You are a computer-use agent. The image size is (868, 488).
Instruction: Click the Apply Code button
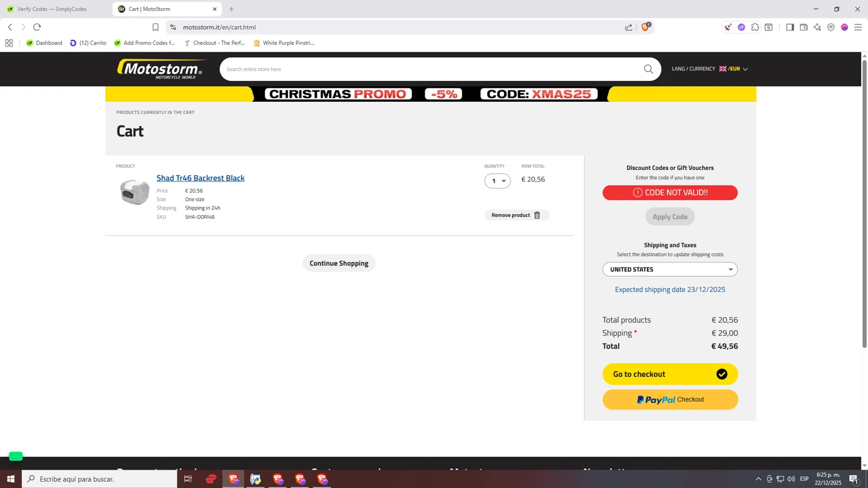[x=670, y=217]
